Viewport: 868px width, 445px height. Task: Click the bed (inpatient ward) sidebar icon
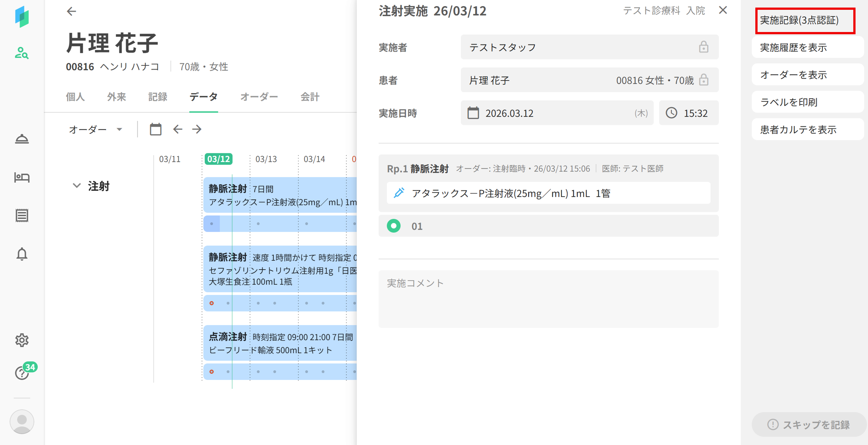point(22,177)
